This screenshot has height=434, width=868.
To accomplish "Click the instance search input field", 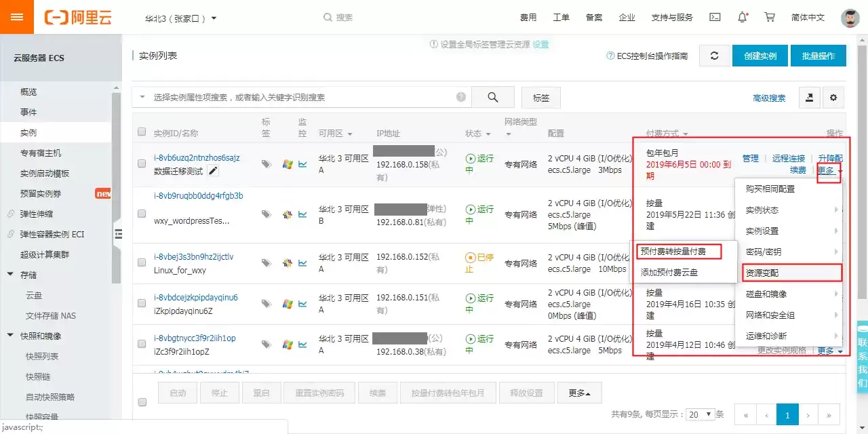I will (x=302, y=97).
